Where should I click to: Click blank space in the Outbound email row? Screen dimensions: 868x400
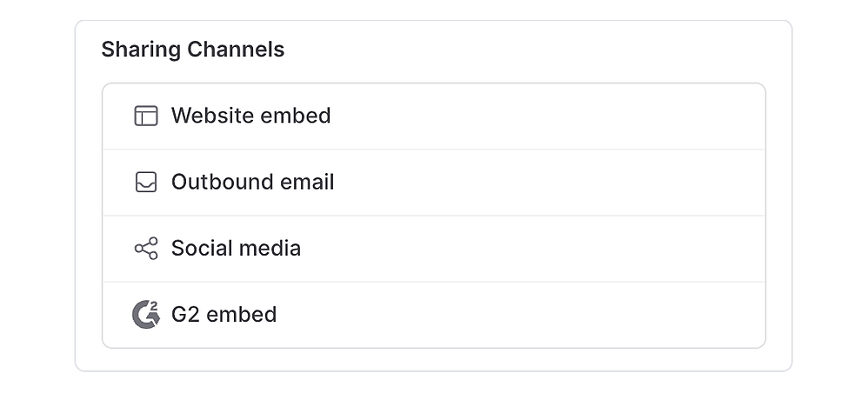pyautogui.click(x=539, y=182)
